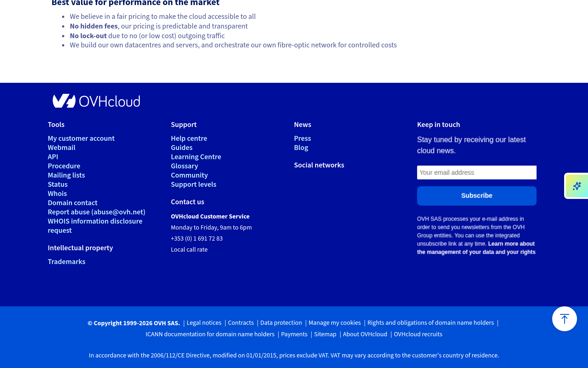Viewport: 588px width, 368px height.
Task: Open My customer account link
Action: pyautogui.click(x=81, y=138)
